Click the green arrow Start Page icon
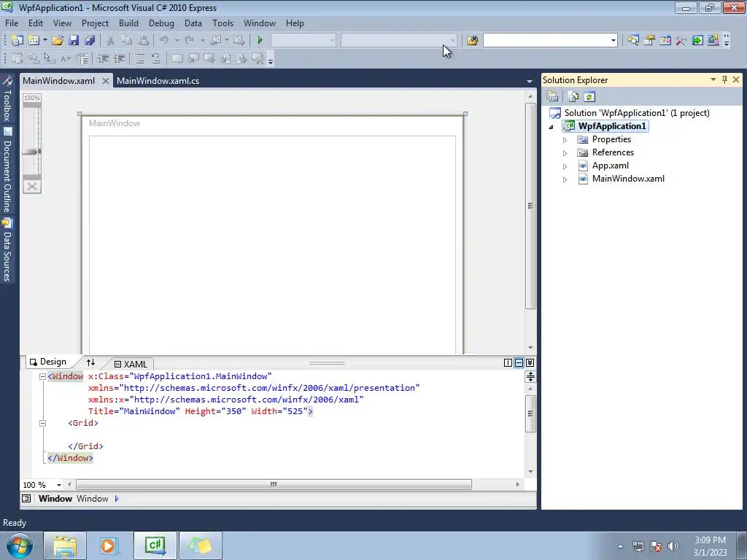Image resolution: width=747 pixels, height=560 pixels. 697,41
